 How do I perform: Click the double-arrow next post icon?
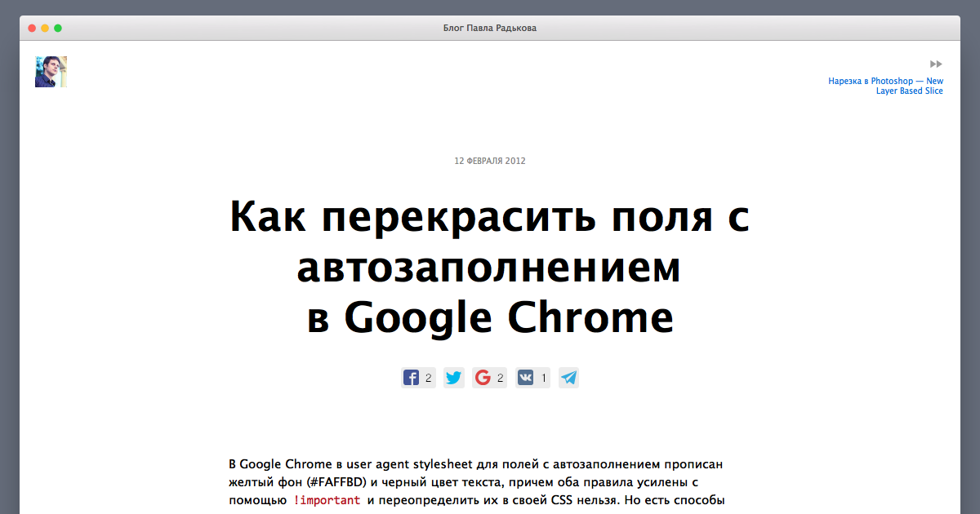click(x=936, y=64)
